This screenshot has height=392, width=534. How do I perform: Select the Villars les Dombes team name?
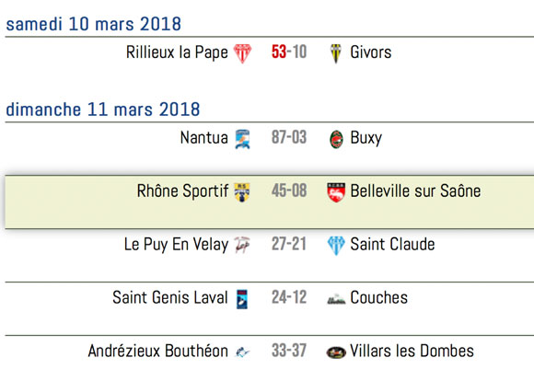pyautogui.click(x=412, y=351)
